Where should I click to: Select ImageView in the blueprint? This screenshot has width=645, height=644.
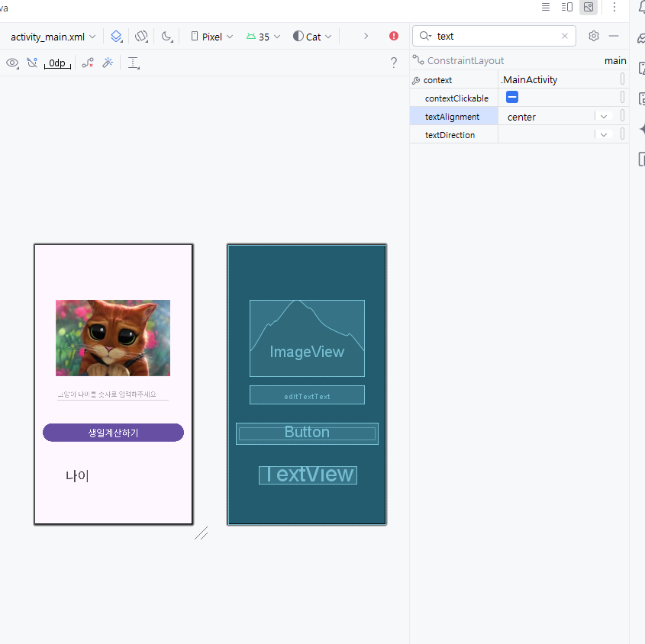(307, 338)
